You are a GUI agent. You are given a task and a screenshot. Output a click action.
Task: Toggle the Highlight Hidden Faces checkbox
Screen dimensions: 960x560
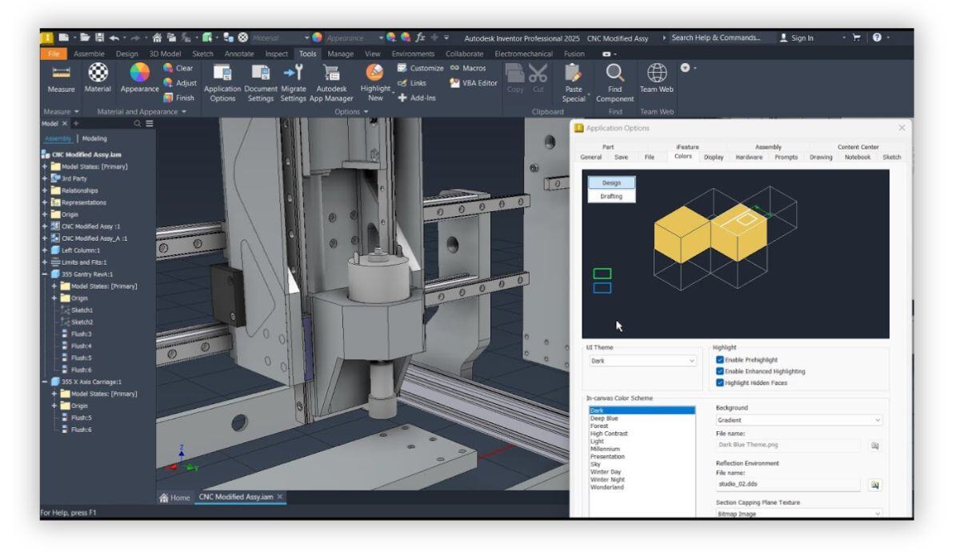pyautogui.click(x=720, y=382)
